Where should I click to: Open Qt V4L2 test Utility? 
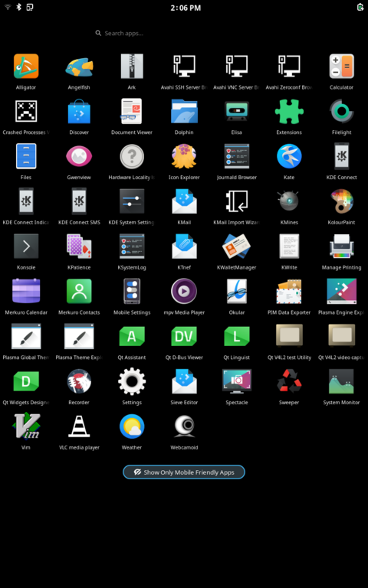click(289, 336)
